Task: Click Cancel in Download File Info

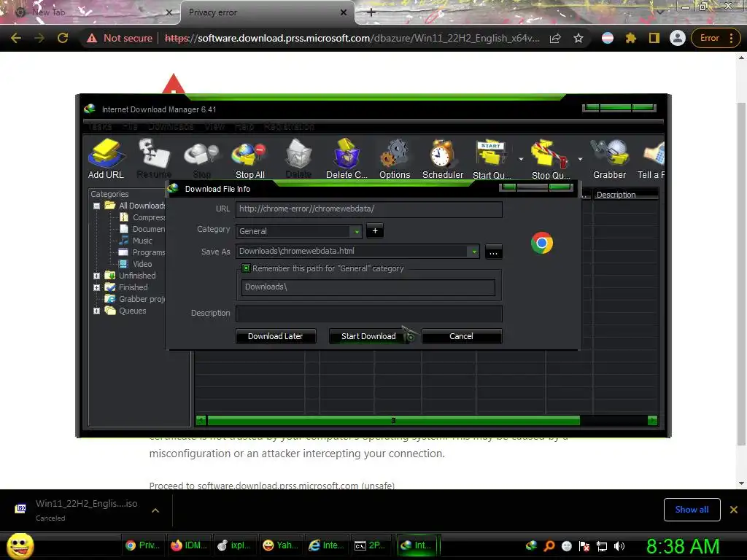Action: pyautogui.click(x=461, y=336)
